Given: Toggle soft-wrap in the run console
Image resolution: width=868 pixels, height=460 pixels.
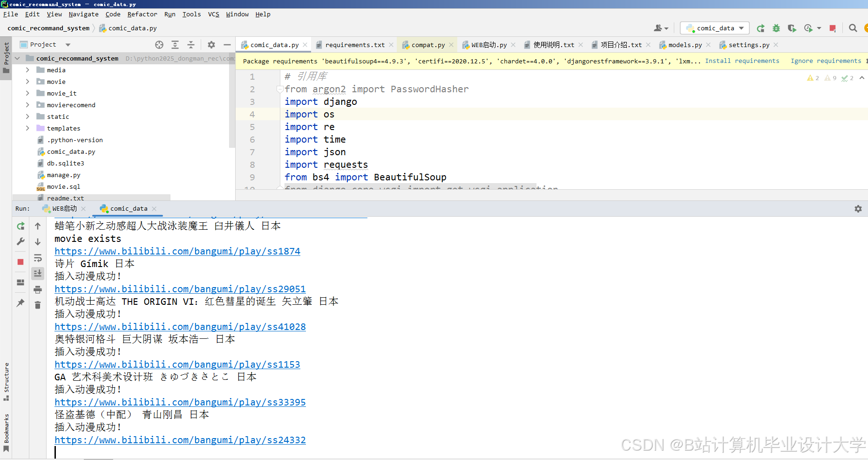Looking at the screenshot, I should click(x=38, y=258).
